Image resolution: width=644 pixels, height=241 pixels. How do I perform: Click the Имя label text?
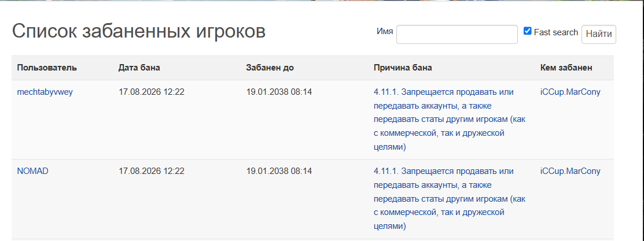point(384,31)
